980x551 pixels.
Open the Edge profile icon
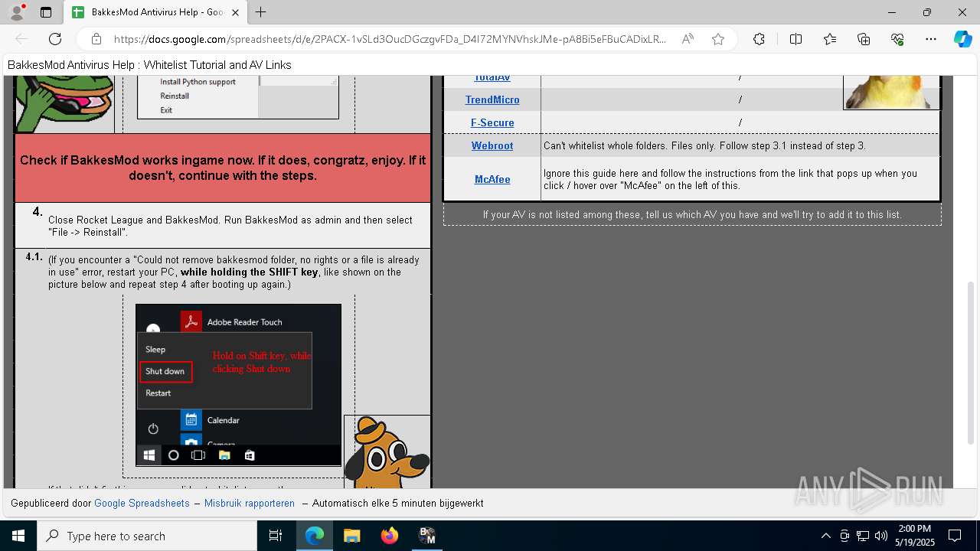pyautogui.click(x=17, y=12)
